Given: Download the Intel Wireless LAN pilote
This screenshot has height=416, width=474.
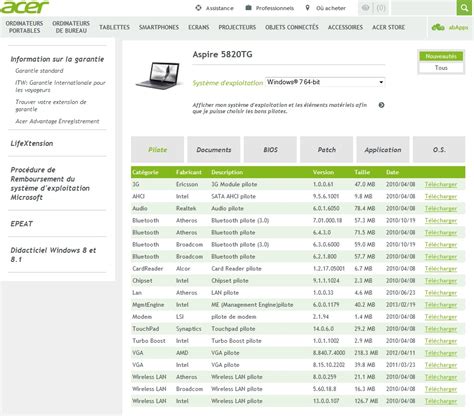Looking at the screenshot, I should point(441,401).
